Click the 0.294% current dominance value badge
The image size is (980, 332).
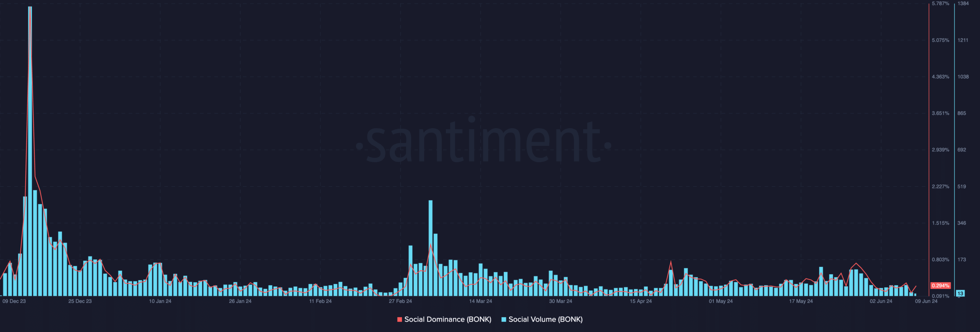click(x=941, y=286)
